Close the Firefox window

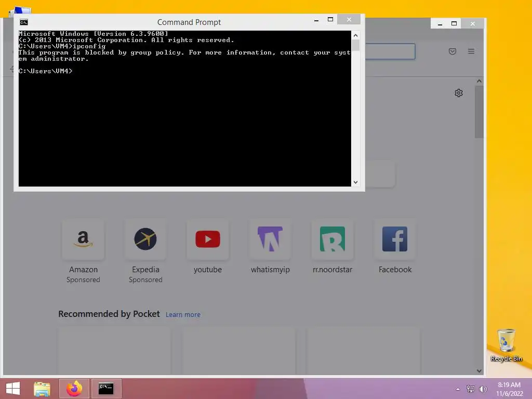tap(473, 24)
